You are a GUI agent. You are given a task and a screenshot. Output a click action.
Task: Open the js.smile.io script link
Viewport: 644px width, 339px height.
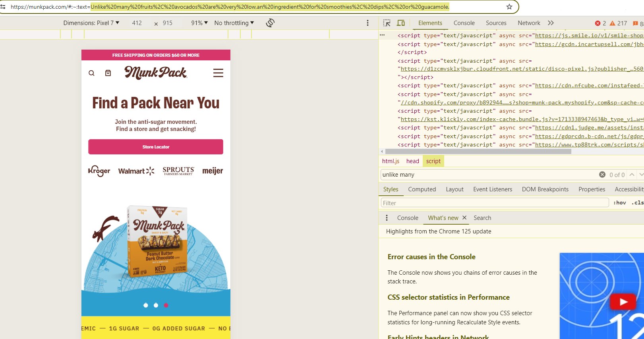[x=589, y=35]
